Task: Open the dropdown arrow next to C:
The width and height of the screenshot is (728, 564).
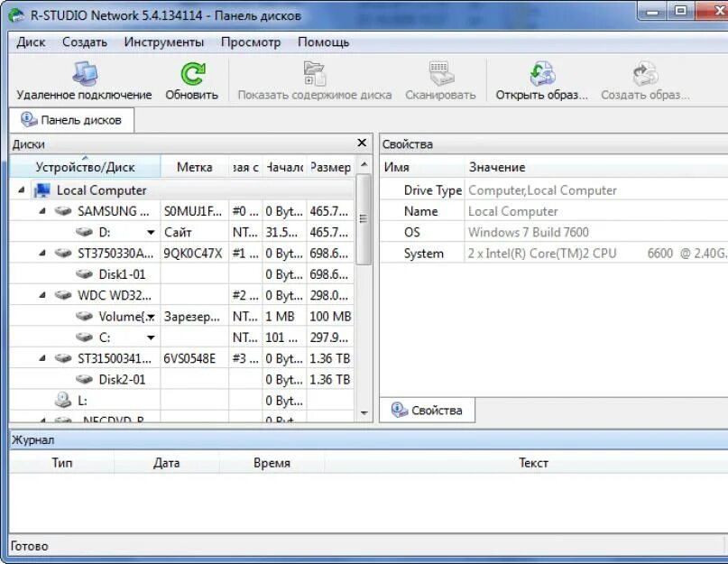Action: coord(151,337)
